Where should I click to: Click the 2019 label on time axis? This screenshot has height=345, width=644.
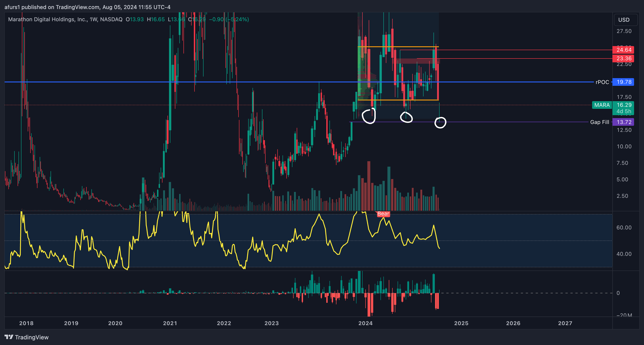tap(71, 323)
